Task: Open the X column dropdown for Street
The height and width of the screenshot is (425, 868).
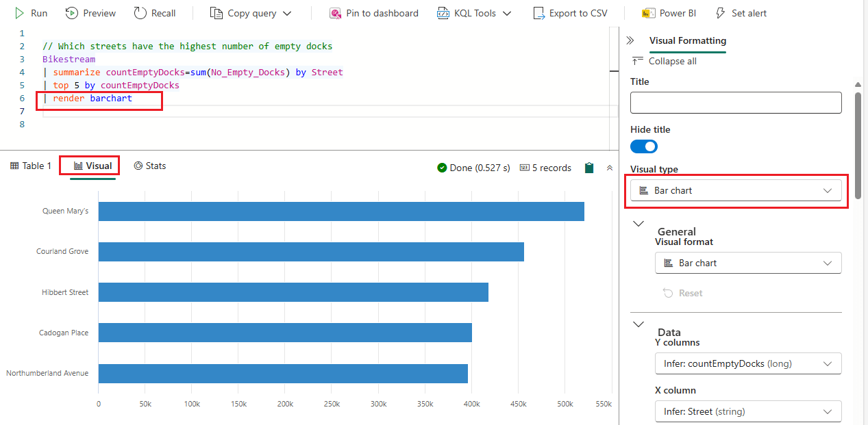Action: 747,411
